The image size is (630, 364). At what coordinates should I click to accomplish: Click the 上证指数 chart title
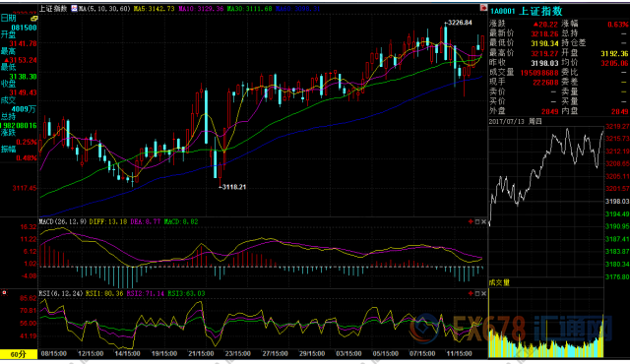pyautogui.click(x=52, y=9)
